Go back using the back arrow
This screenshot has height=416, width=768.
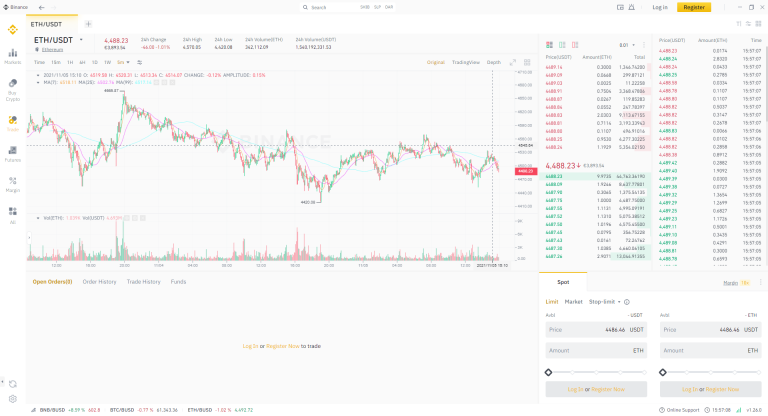[x=42, y=7]
